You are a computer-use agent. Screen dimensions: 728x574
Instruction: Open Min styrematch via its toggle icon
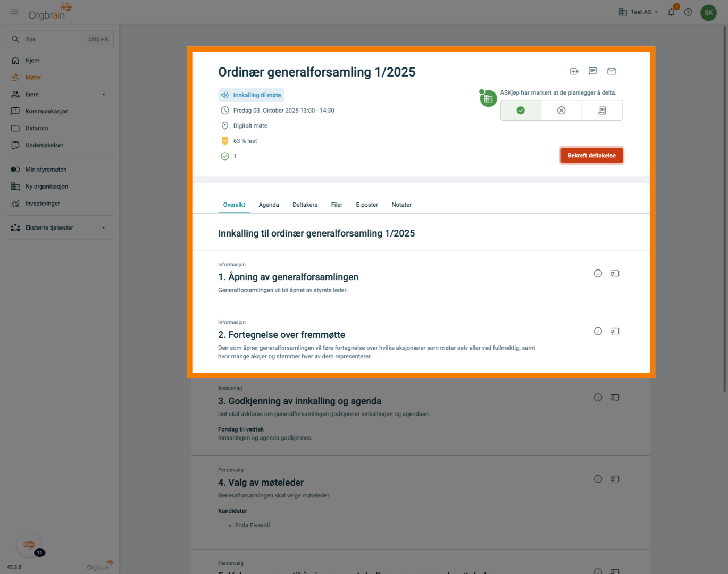(15, 170)
